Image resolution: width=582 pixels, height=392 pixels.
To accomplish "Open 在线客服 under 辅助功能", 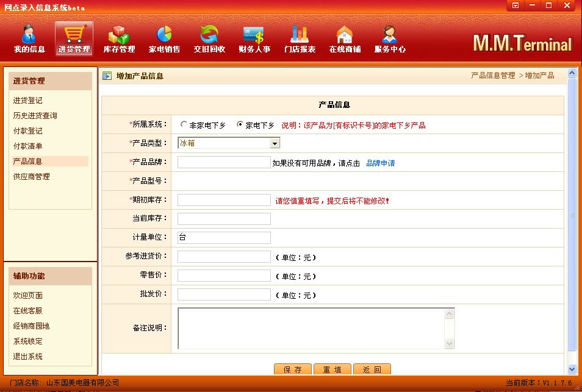I will pyautogui.click(x=28, y=310).
